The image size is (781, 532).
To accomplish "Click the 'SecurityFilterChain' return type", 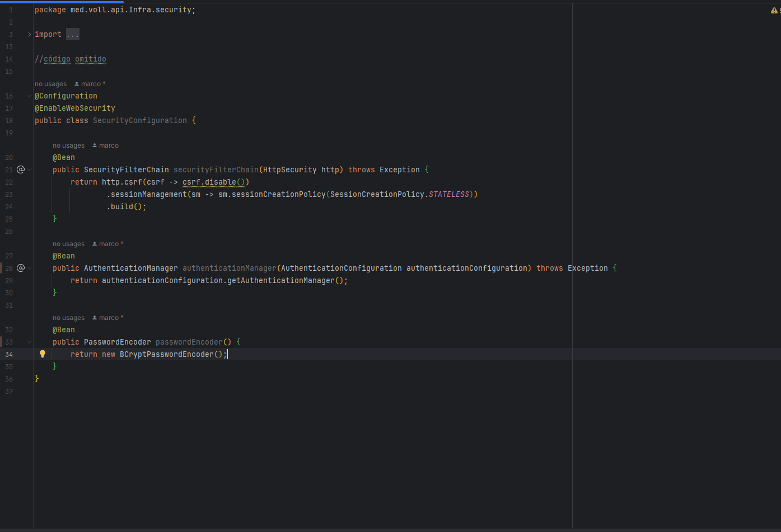I will 127,170.
